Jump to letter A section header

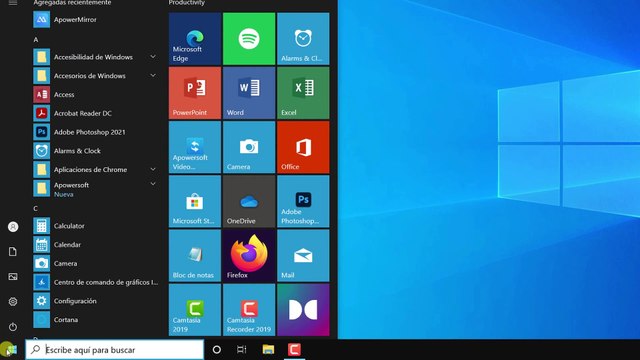tap(36, 40)
